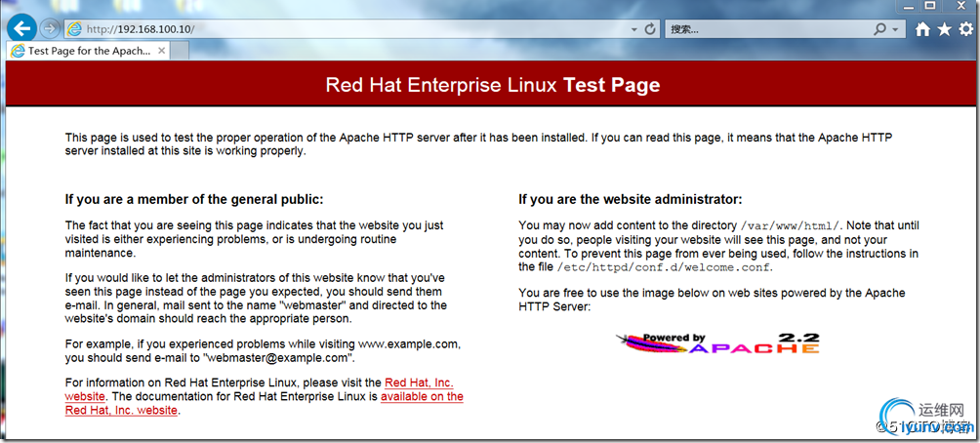This screenshot has width=980, height=443.
Task: Click the /etc/httpd/conf.d/welcome.conf file path
Action: point(664,267)
